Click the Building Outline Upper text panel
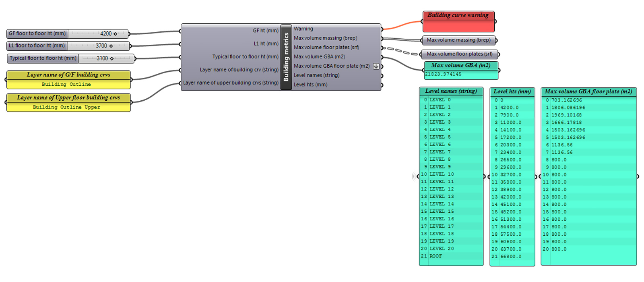Screen dimensions: 644x282 (66, 107)
